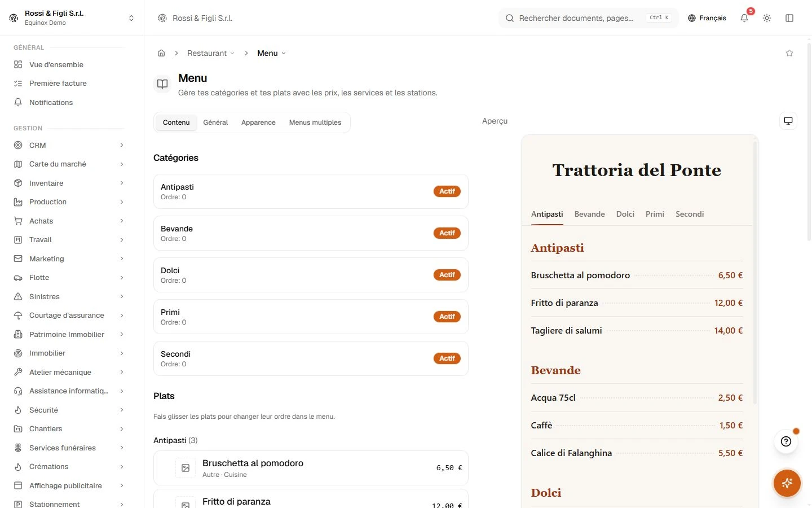Expand the CRM sidebar section

coord(69,145)
